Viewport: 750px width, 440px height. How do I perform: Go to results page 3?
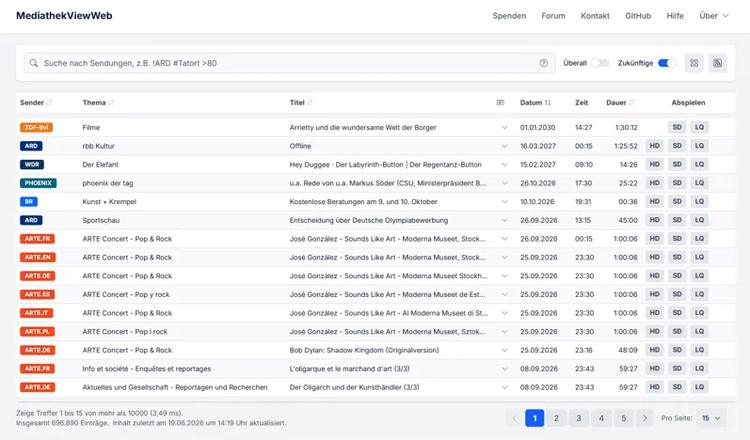pyautogui.click(x=579, y=418)
